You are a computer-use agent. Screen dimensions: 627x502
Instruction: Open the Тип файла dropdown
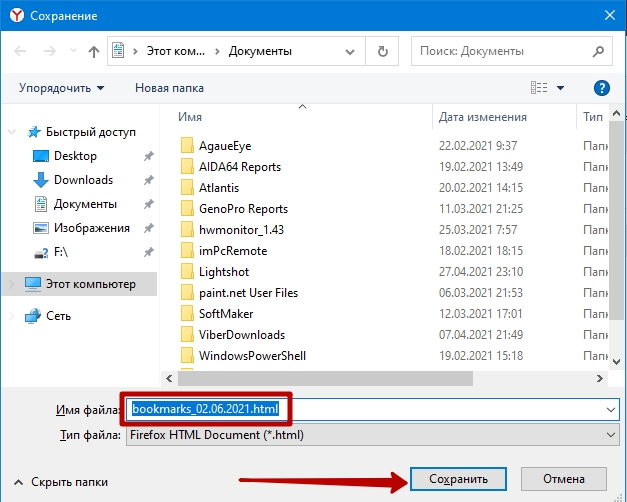[373, 435]
